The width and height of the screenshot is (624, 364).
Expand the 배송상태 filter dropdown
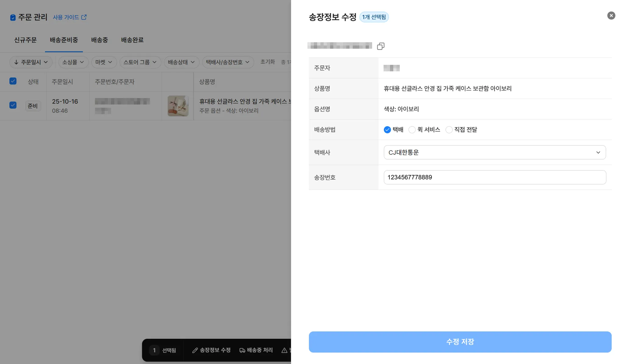181,62
